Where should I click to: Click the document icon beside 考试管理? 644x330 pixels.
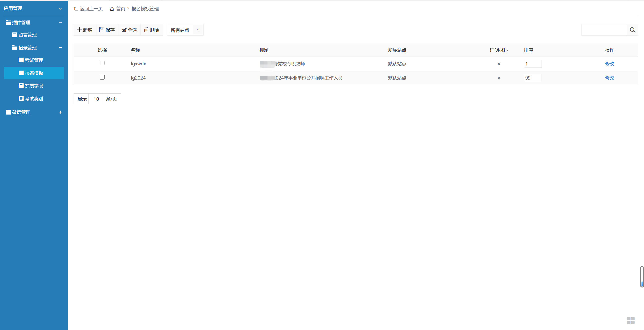(21, 60)
